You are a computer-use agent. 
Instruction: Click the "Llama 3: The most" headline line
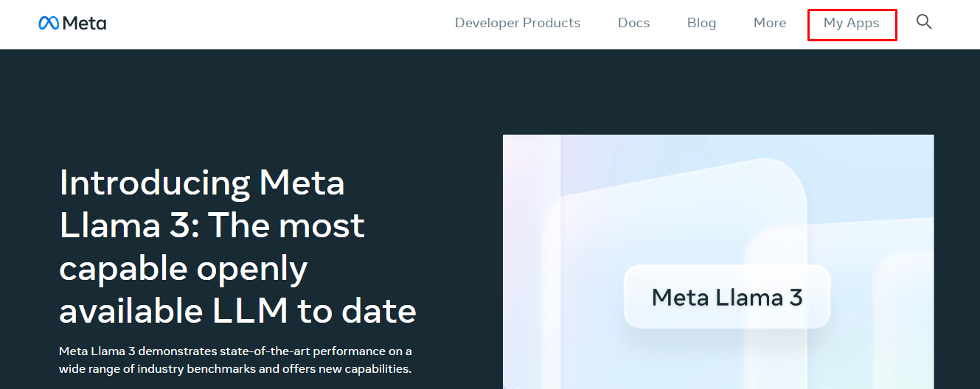(212, 225)
